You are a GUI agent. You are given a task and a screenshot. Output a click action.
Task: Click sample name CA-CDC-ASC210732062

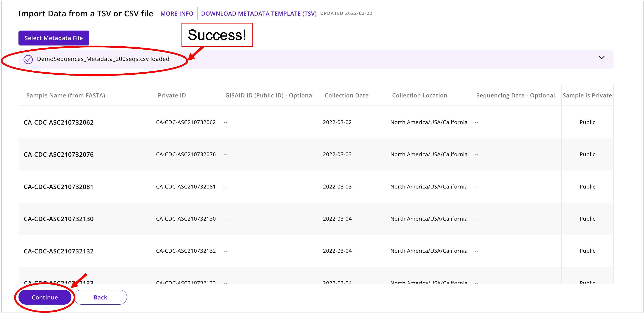pyautogui.click(x=58, y=122)
